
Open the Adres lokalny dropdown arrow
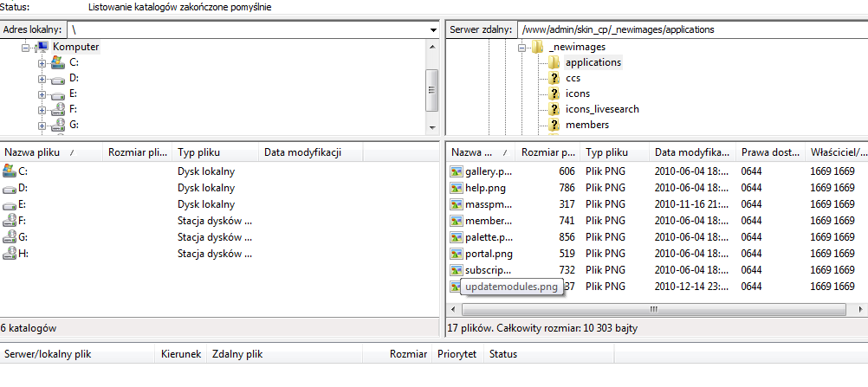point(433,30)
